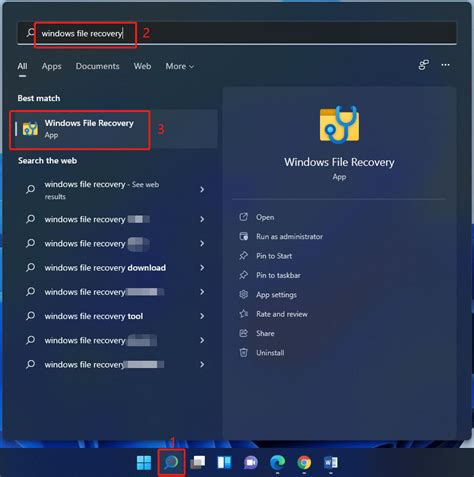This screenshot has width=474, height=477.
Task: Click the App settings gear icon
Action: [244, 294]
